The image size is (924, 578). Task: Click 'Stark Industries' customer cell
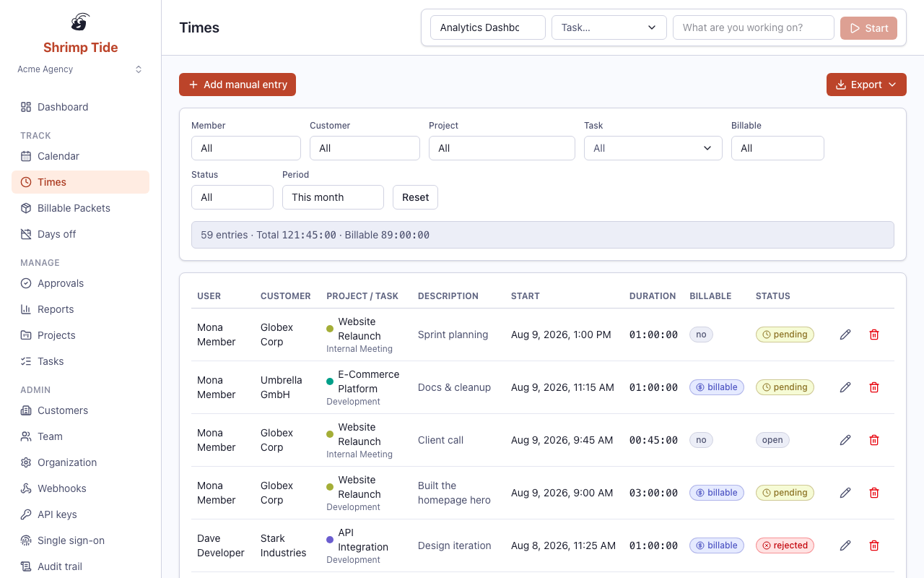pyautogui.click(x=283, y=545)
